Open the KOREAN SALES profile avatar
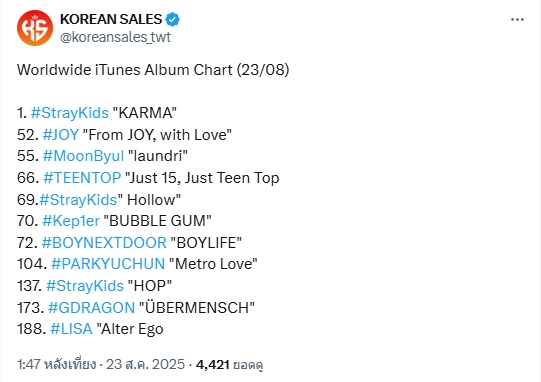This screenshot has width=541, height=382. click(x=35, y=28)
